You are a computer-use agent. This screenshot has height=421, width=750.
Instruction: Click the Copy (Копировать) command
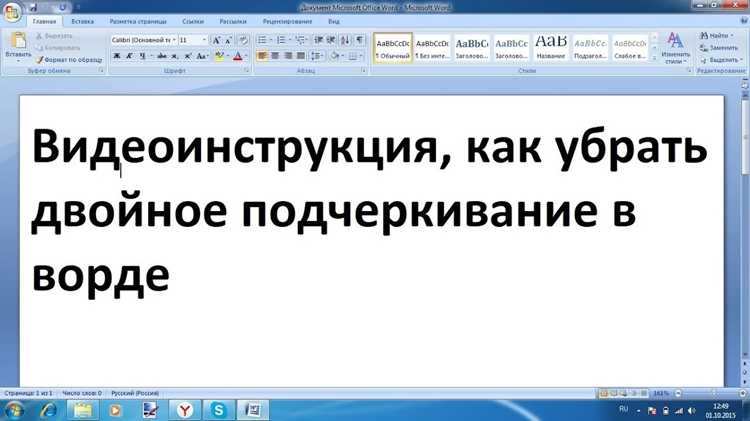coord(58,48)
